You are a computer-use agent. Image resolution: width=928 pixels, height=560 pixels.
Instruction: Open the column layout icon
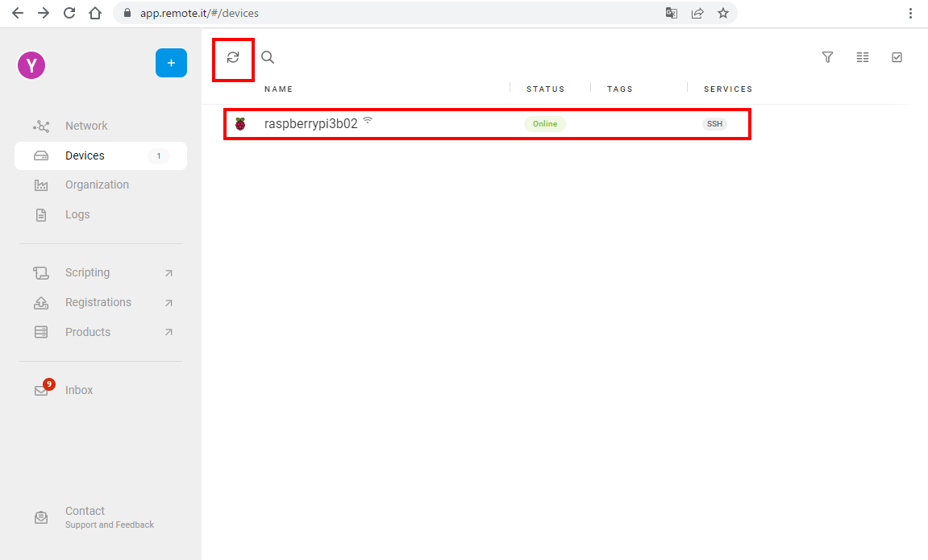click(x=863, y=57)
